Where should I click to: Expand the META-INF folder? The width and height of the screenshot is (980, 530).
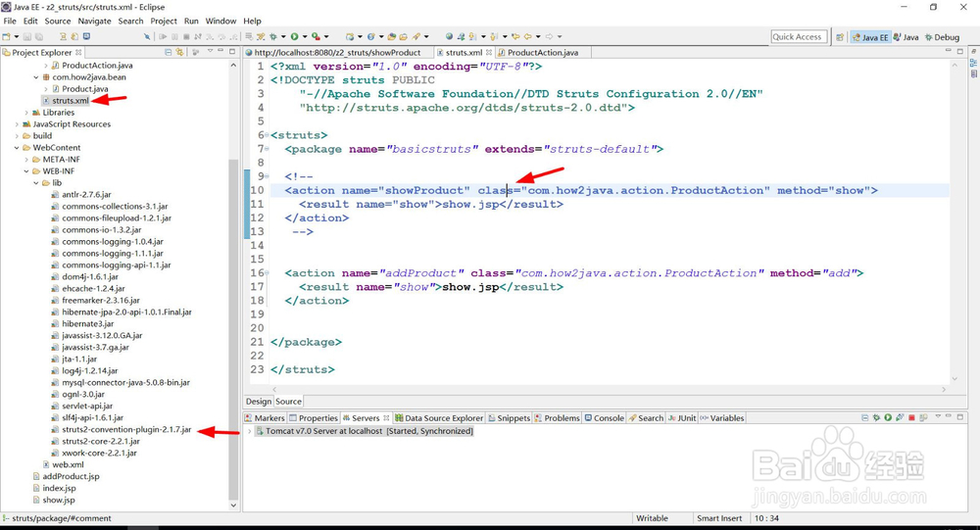point(26,160)
